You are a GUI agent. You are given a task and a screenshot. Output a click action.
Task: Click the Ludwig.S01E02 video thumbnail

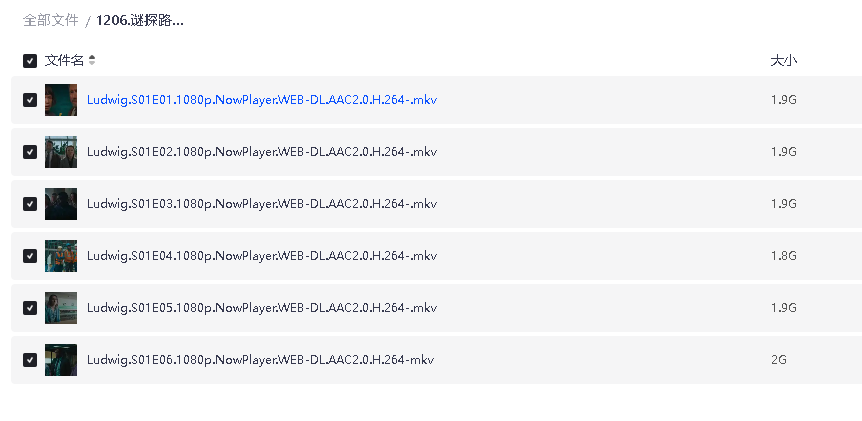tap(61, 152)
